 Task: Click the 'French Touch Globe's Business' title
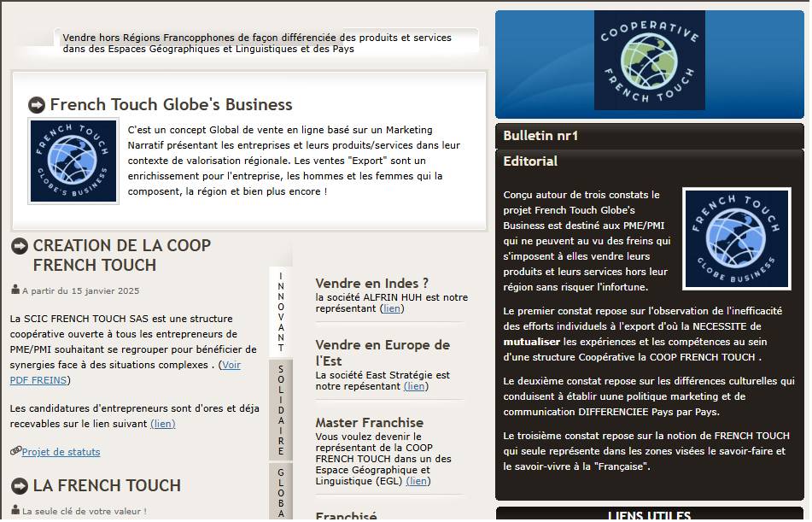tap(172, 105)
